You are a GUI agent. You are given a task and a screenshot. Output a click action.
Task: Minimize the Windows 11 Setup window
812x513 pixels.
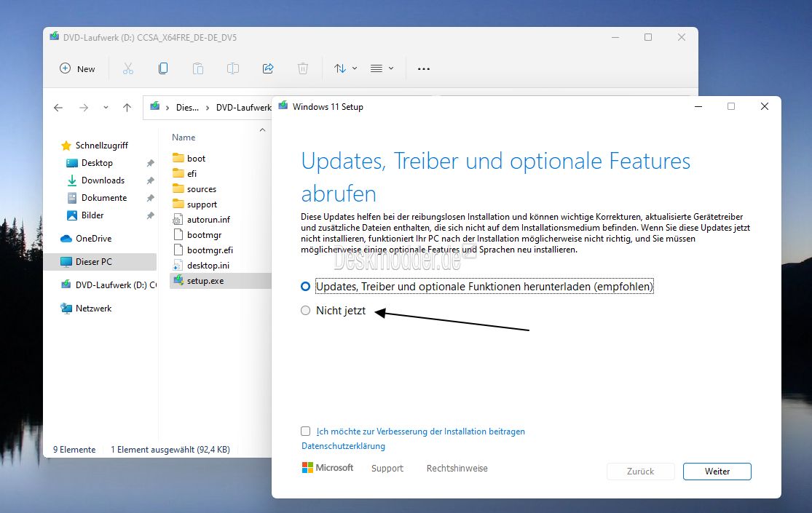tap(698, 107)
